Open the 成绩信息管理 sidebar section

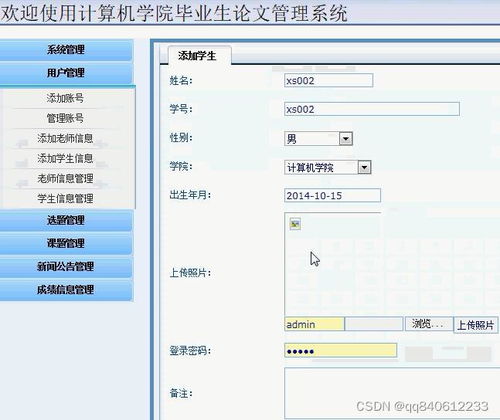(66, 290)
